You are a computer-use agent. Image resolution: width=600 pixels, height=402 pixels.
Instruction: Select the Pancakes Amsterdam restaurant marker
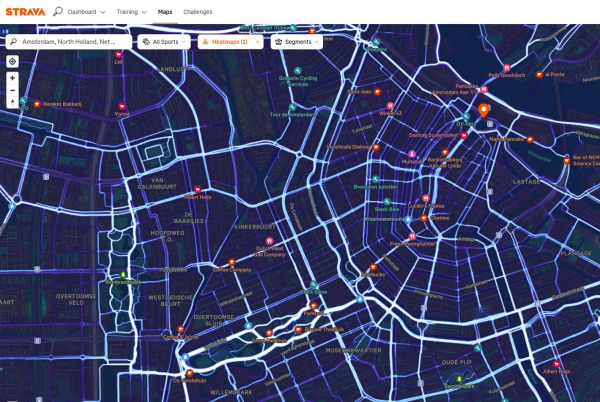tap(484, 89)
